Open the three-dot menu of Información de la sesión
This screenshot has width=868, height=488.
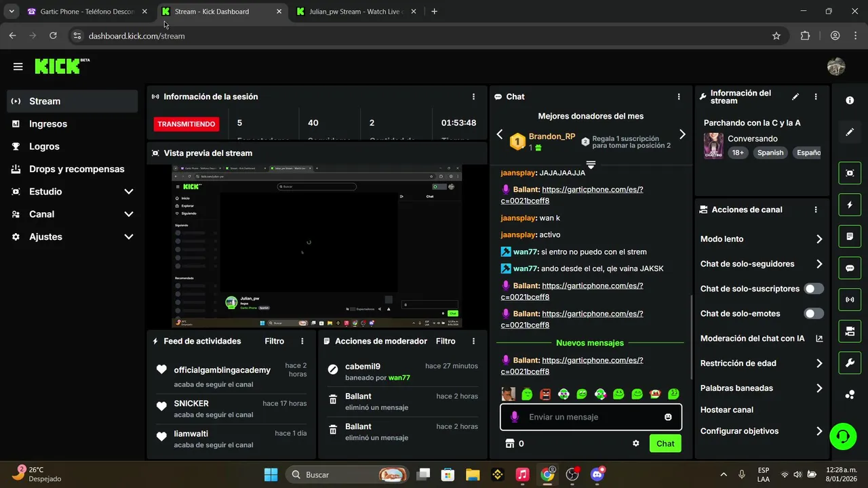pyautogui.click(x=473, y=97)
